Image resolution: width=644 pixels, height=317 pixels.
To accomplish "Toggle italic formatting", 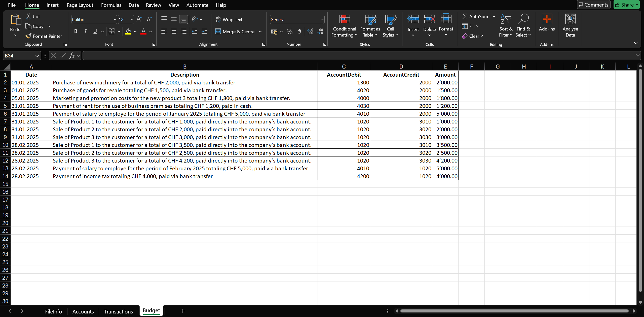I will pyautogui.click(x=85, y=31).
